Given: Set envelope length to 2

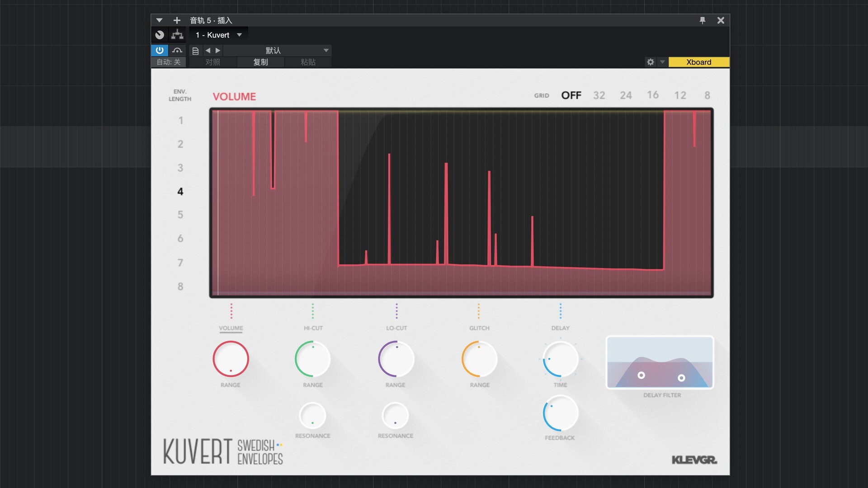Looking at the screenshot, I should (x=180, y=144).
